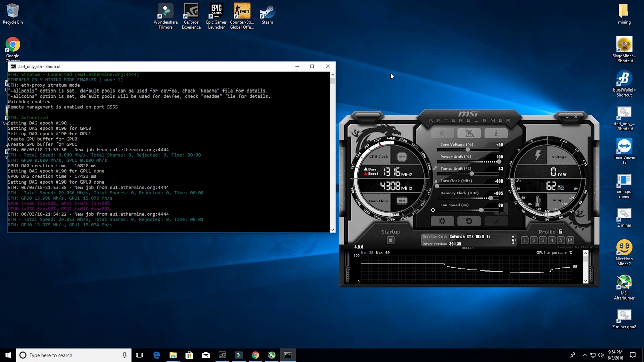
Task: Open the Windows Start menu
Action: 8,355
